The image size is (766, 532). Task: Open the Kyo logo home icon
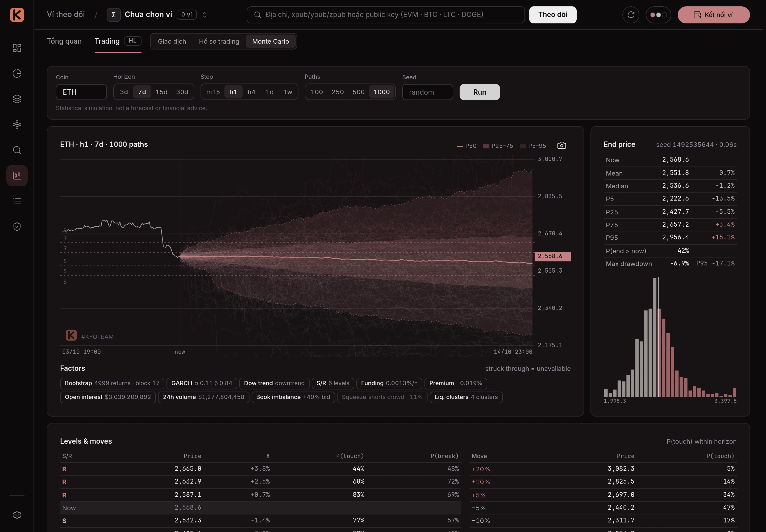coord(17,15)
